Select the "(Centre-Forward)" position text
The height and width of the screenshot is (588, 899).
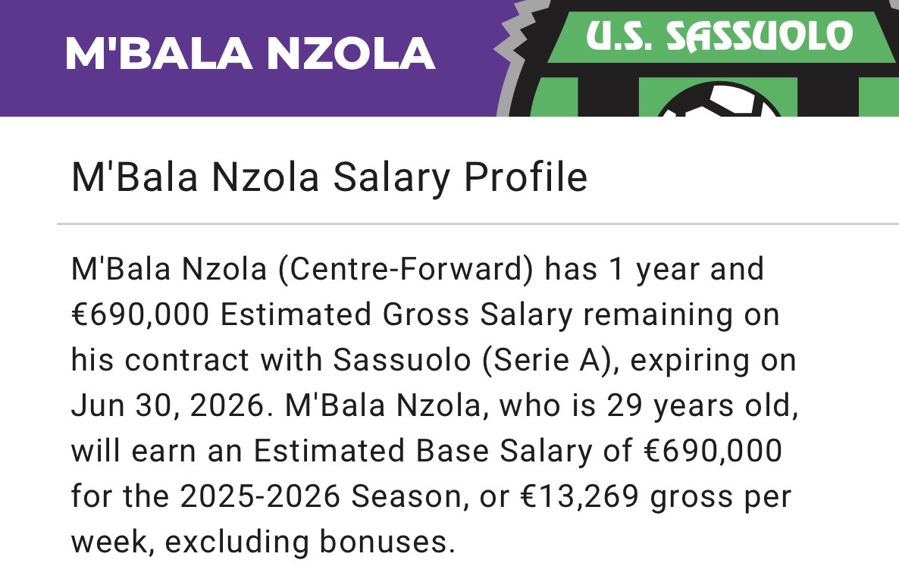404,269
